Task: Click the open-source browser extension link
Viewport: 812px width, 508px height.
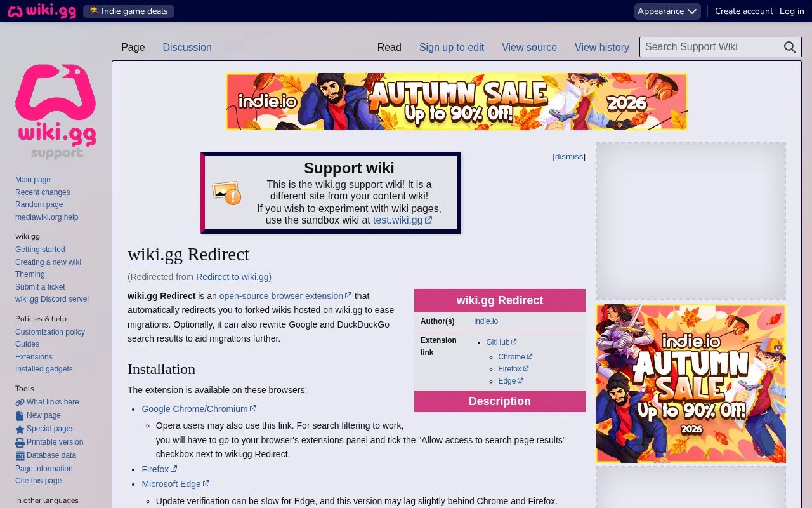Action: tap(285, 296)
